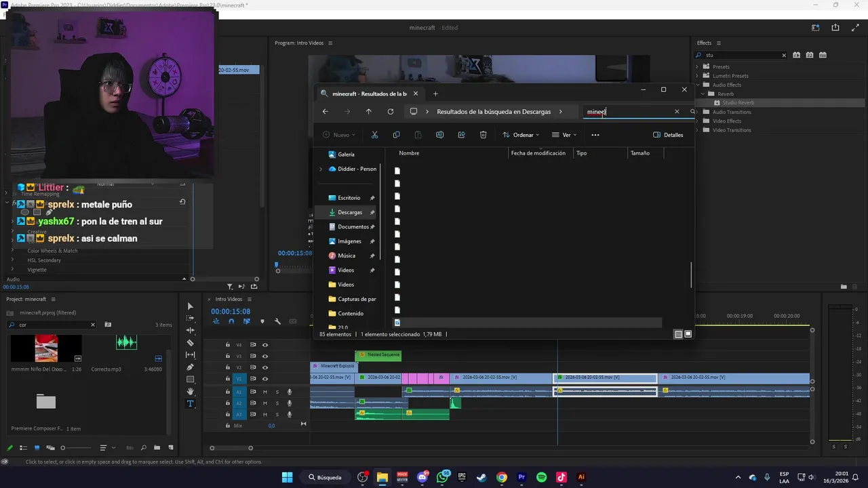Select the Hand tool
The image size is (868, 488).
(x=190, y=391)
